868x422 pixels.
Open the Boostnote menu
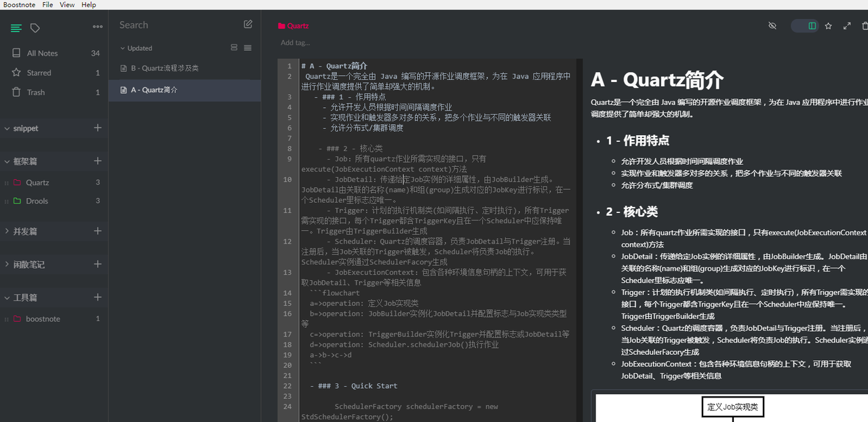coord(19,5)
